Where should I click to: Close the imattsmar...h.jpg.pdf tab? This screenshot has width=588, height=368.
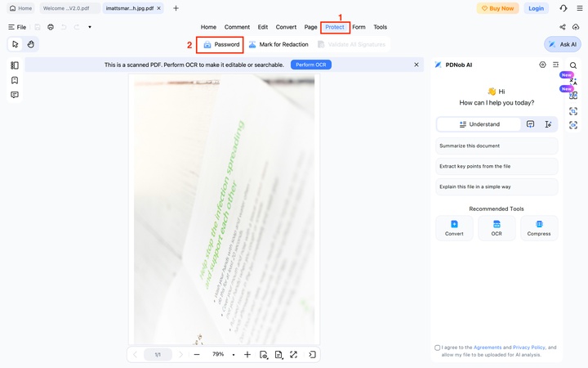158,8
